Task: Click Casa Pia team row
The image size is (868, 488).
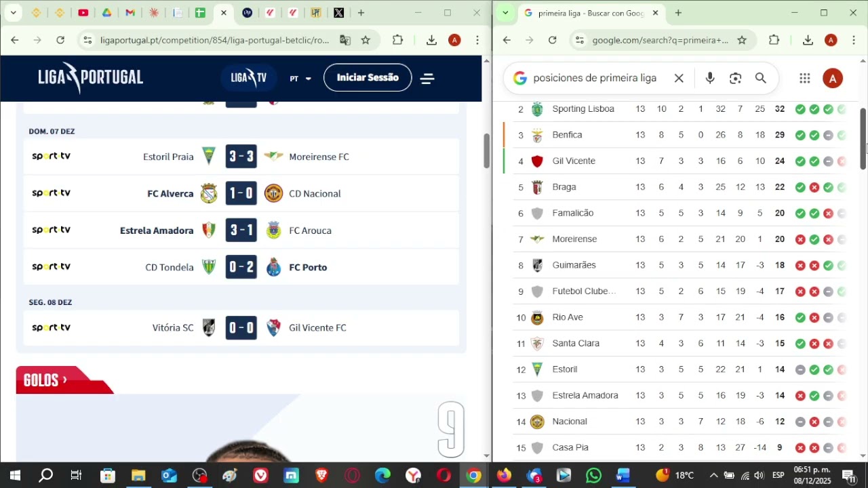Action: (x=680, y=448)
